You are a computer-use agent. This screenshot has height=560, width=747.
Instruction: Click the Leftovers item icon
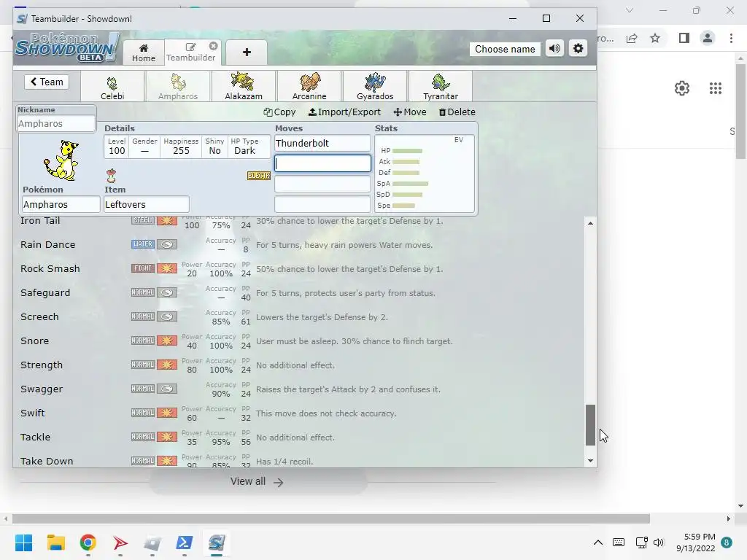[x=111, y=175]
